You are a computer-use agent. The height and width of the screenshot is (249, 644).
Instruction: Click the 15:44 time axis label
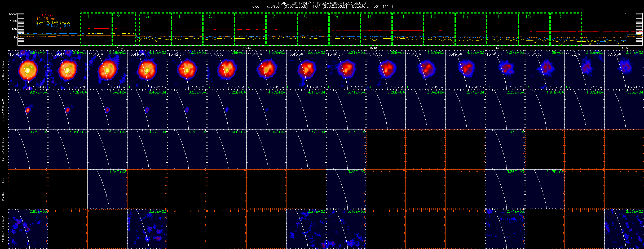point(247,48)
